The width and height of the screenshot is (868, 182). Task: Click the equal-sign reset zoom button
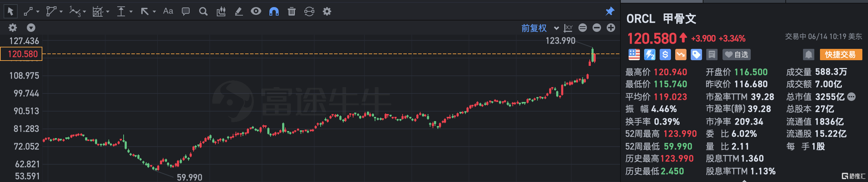coord(583,28)
